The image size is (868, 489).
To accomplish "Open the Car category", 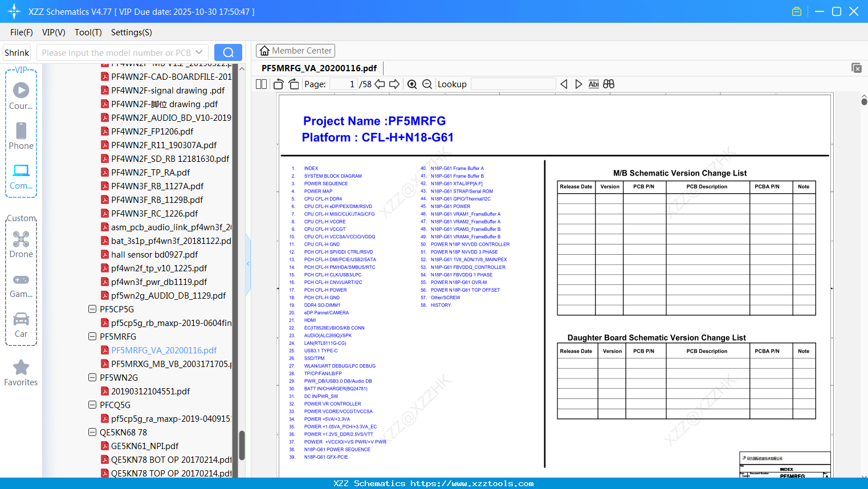I will click(21, 324).
